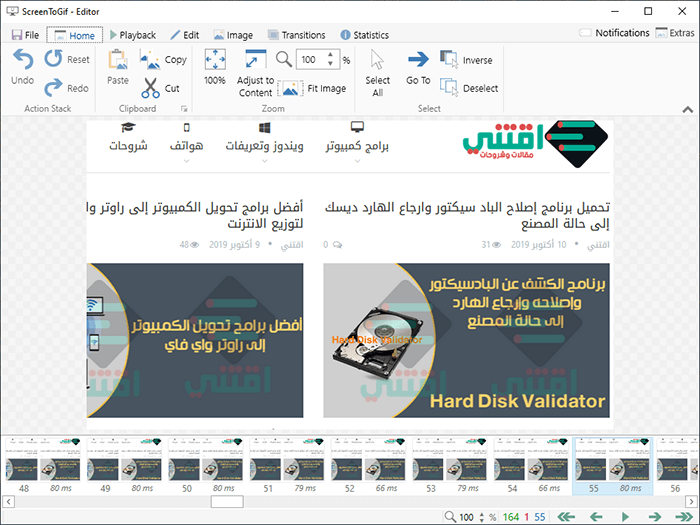Go to the previous frame
Image resolution: width=700 pixels, height=525 pixels.
596,517
